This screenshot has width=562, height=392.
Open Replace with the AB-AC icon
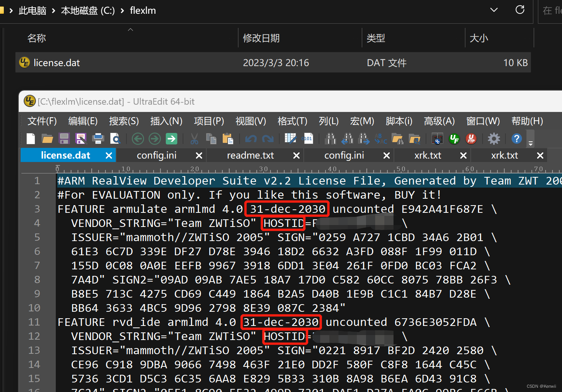pos(381,138)
